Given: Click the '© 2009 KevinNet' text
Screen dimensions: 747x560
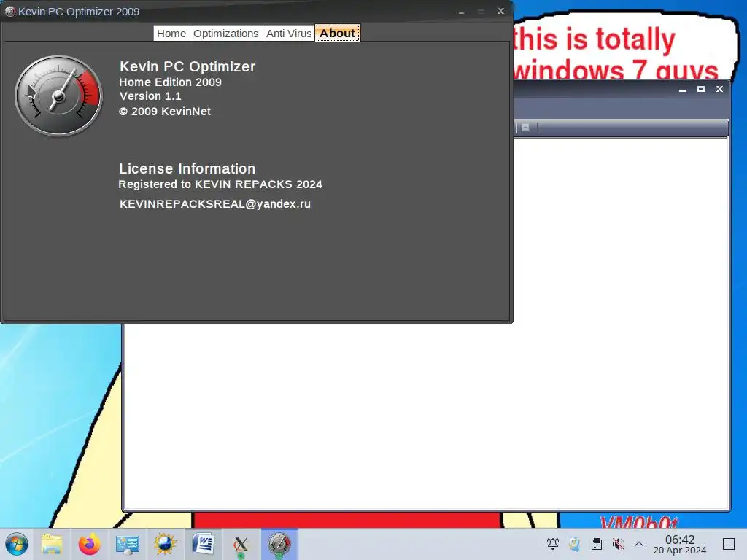Looking at the screenshot, I should click(165, 112).
